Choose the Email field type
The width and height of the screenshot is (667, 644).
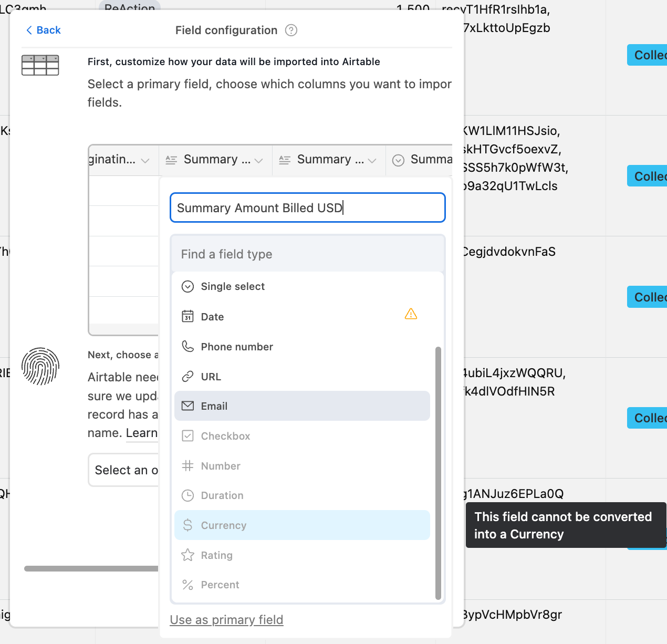click(302, 406)
